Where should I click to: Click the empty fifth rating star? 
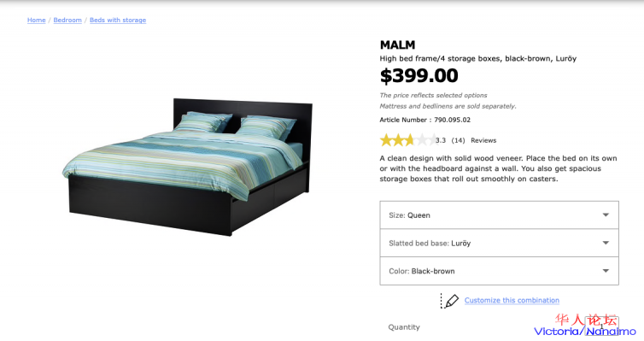click(x=433, y=140)
